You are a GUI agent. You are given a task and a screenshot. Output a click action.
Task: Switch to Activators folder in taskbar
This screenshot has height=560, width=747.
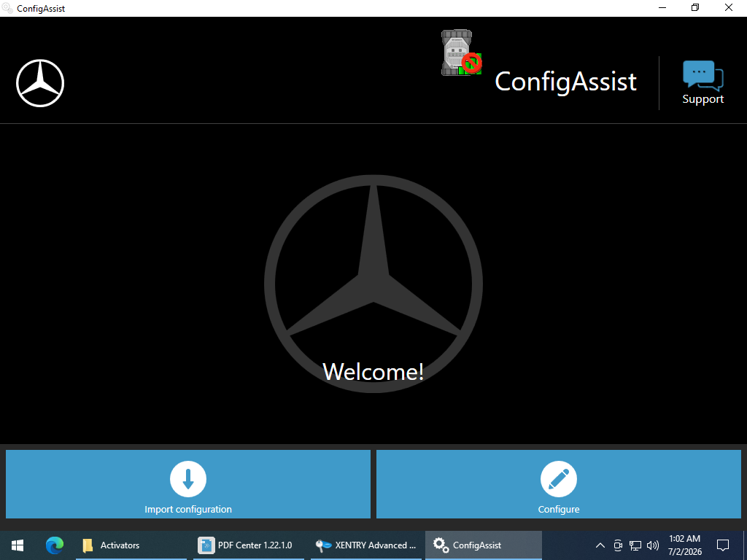tap(131, 545)
